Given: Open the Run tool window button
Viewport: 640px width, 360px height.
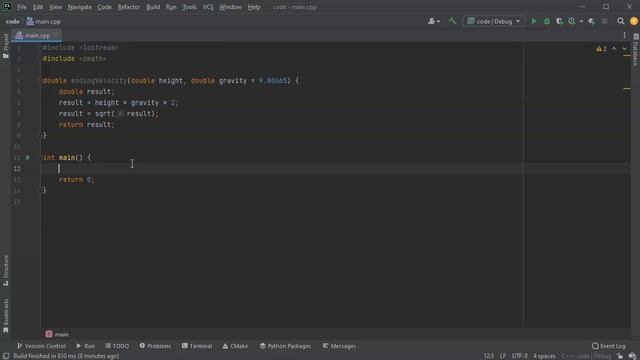Looking at the screenshot, I should (x=86, y=346).
